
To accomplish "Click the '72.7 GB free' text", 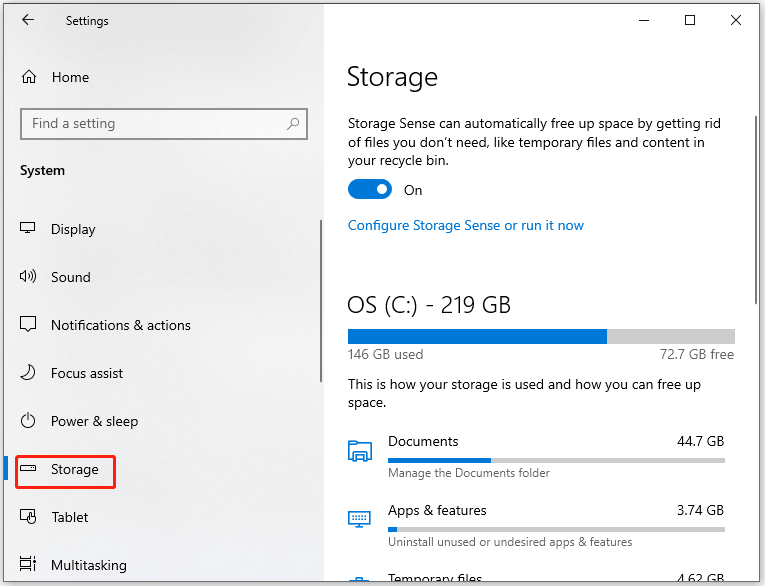I will coord(697,354).
